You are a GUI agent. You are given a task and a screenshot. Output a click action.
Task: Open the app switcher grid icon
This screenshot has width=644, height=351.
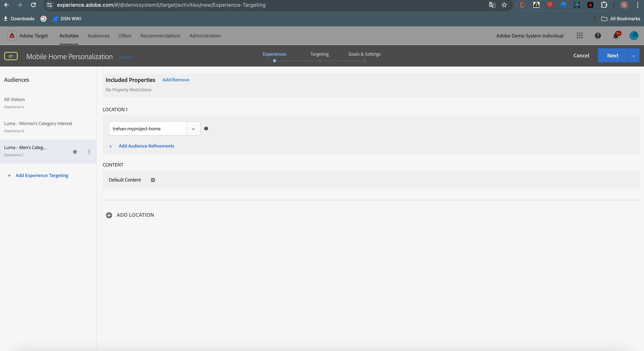pos(580,36)
